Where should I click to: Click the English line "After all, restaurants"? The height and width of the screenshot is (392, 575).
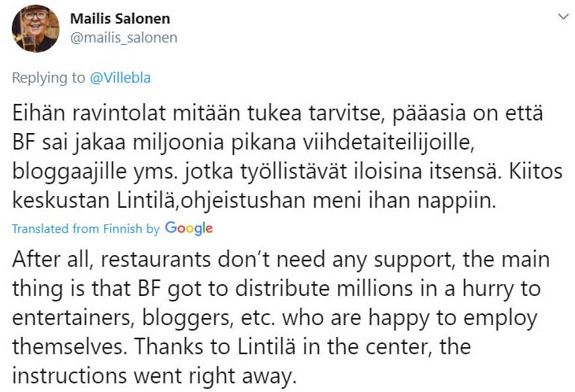pyautogui.click(x=281, y=260)
